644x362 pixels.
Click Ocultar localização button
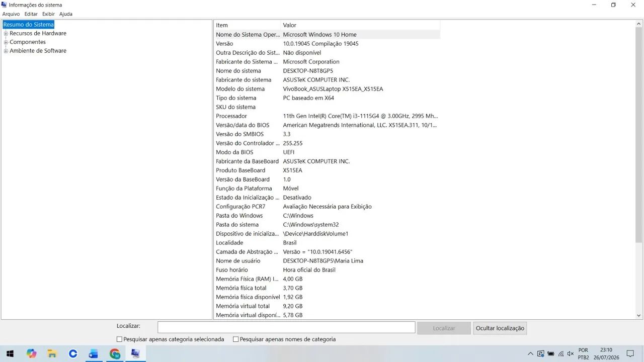[500, 328]
